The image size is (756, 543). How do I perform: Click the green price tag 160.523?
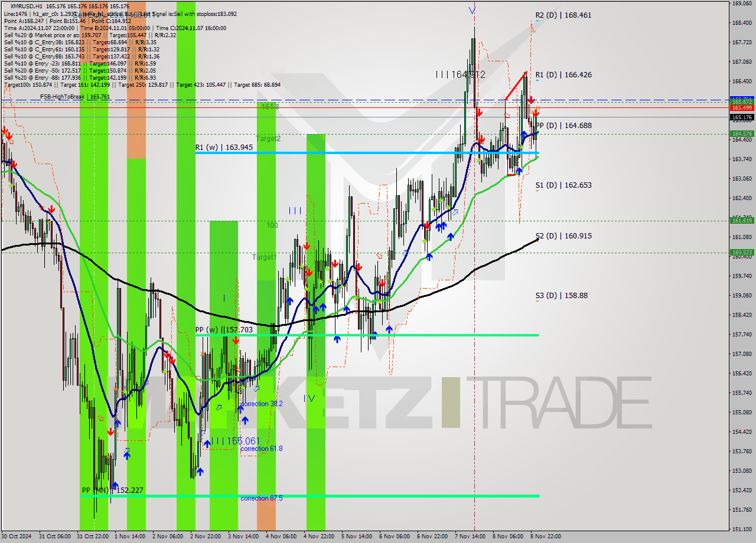coord(742,253)
